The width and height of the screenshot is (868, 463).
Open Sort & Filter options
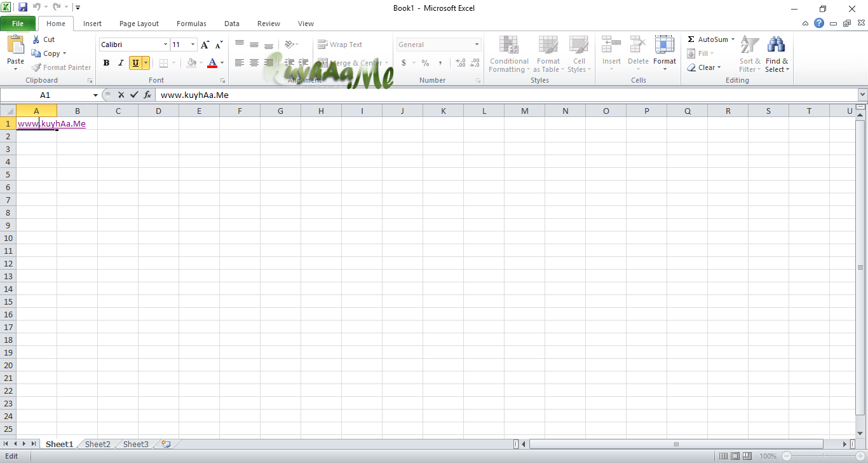750,54
